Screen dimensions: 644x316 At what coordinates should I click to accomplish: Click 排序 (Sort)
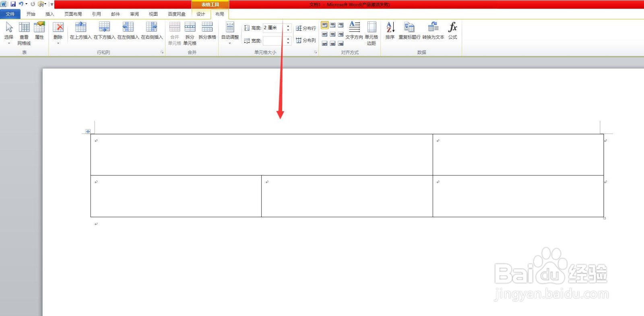(x=390, y=31)
